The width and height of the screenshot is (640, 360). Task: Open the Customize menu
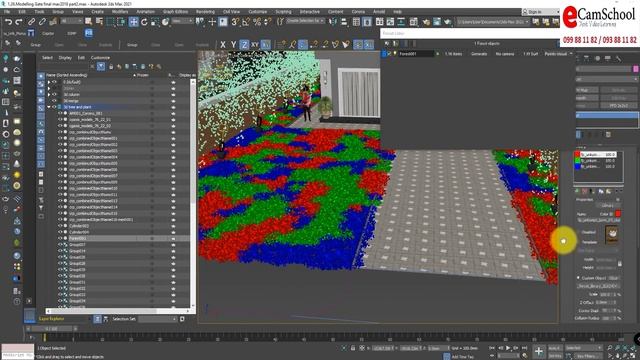258,12
